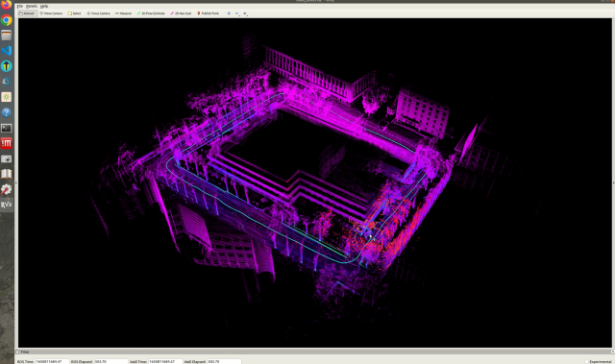Open the minus remove-tool dropdown

237,13
